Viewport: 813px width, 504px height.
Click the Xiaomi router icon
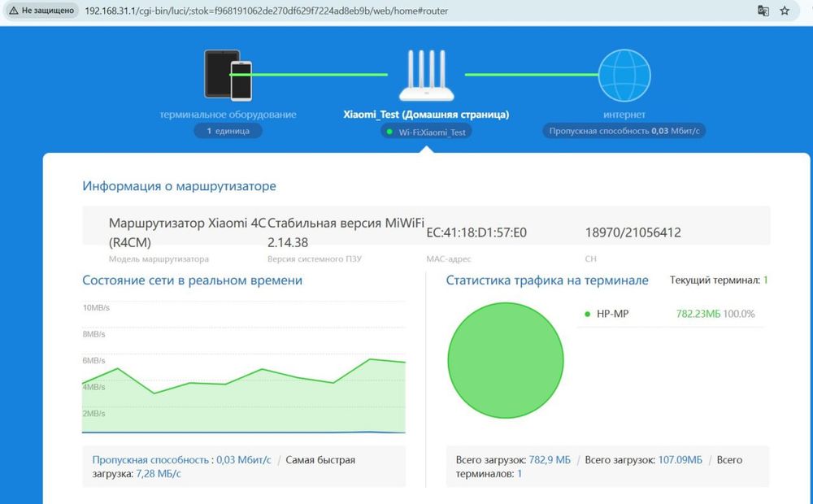(x=426, y=75)
